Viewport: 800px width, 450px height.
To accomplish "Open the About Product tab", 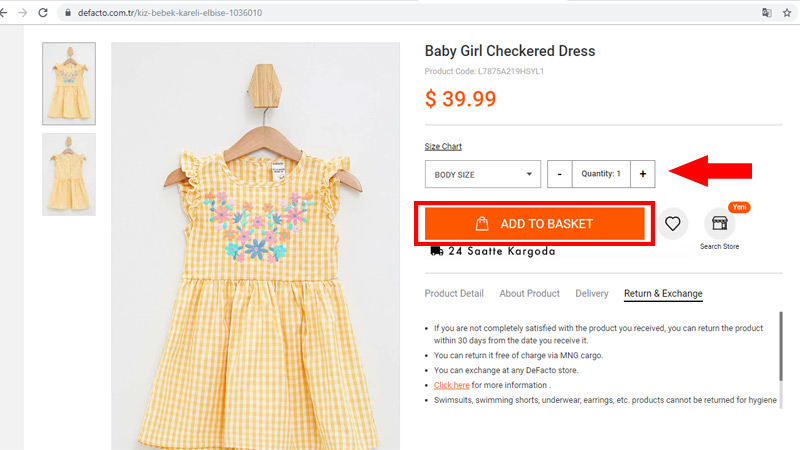I will tap(530, 293).
